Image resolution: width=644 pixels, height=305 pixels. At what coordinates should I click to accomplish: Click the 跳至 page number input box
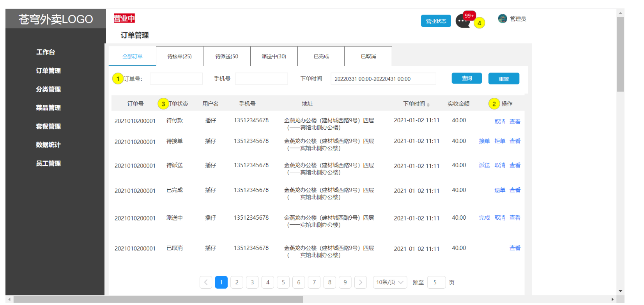click(436, 282)
